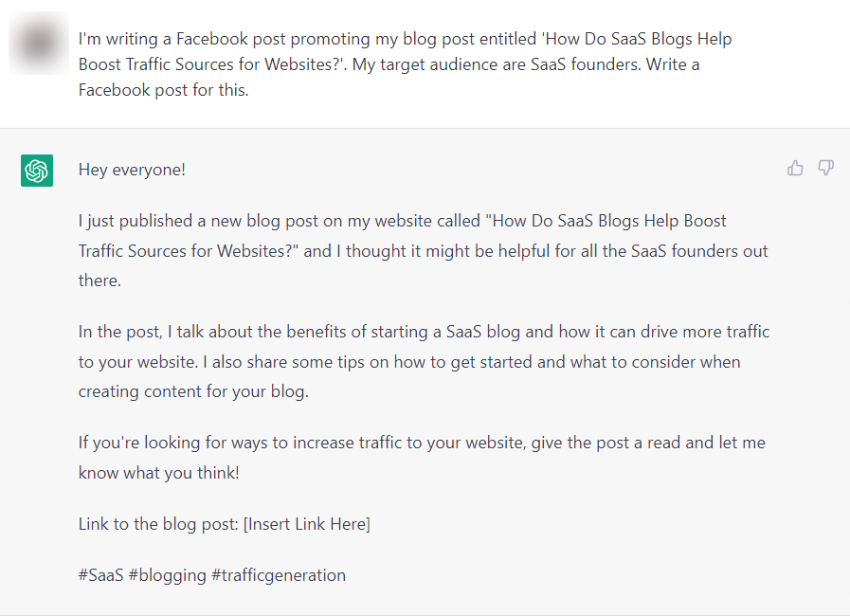Click 'know what you think!' line
850x616 pixels.
coord(159,472)
